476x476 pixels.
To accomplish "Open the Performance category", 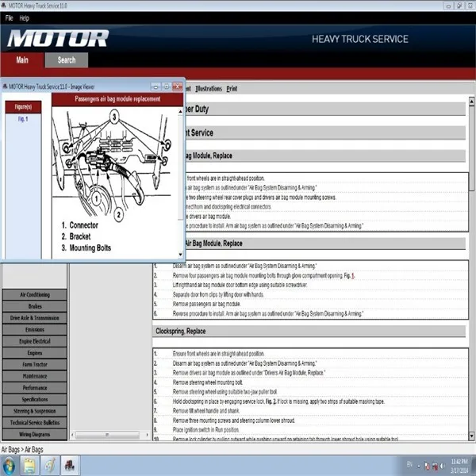I will (x=35, y=388).
